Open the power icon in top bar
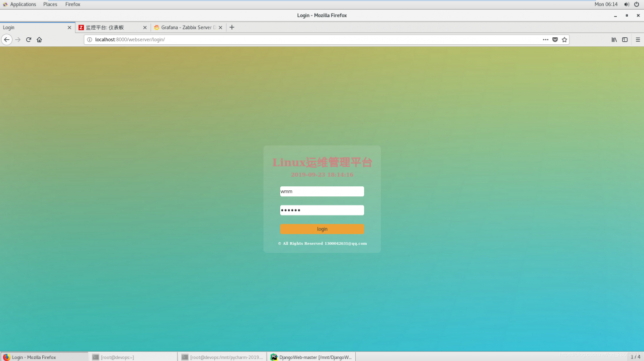The height and width of the screenshot is (361, 644). [637, 4]
